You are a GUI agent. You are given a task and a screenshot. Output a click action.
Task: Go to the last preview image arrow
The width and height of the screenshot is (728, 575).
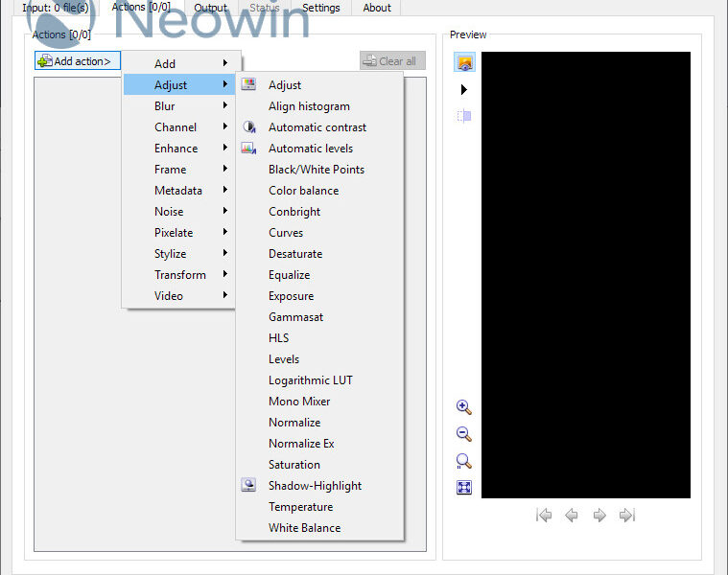click(x=627, y=516)
